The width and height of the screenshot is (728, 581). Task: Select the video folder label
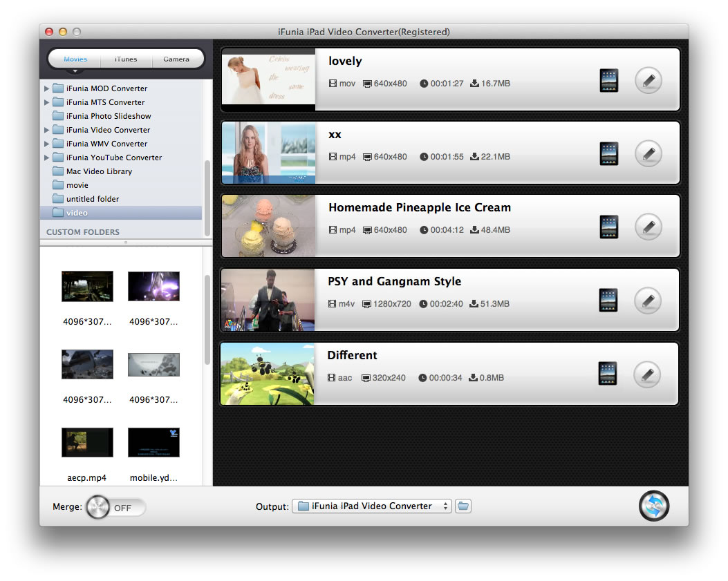77,213
